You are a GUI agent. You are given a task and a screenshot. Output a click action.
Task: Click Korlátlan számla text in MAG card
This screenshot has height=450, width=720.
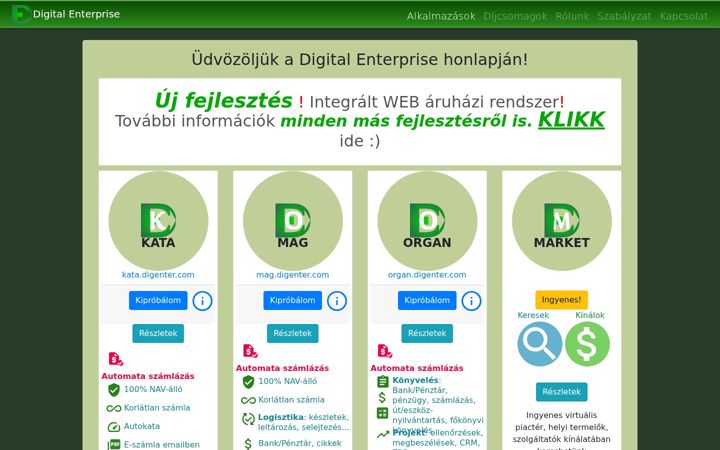pyautogui.click(x=291, y=400)
